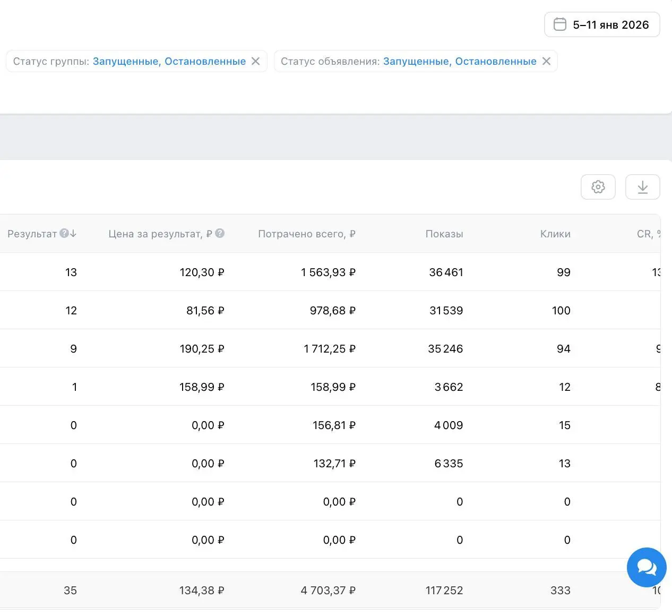Select the 36 461 impressions cell

pyautogui.click(x=446, y=272)
